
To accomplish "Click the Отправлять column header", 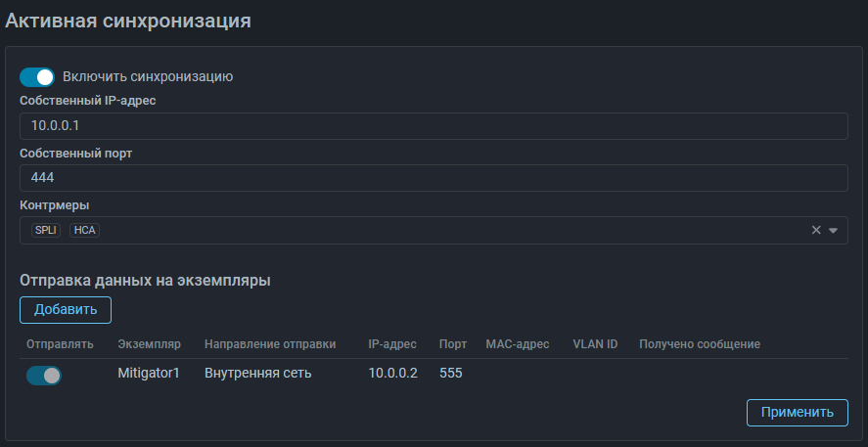I will click(x=60, y=344).
